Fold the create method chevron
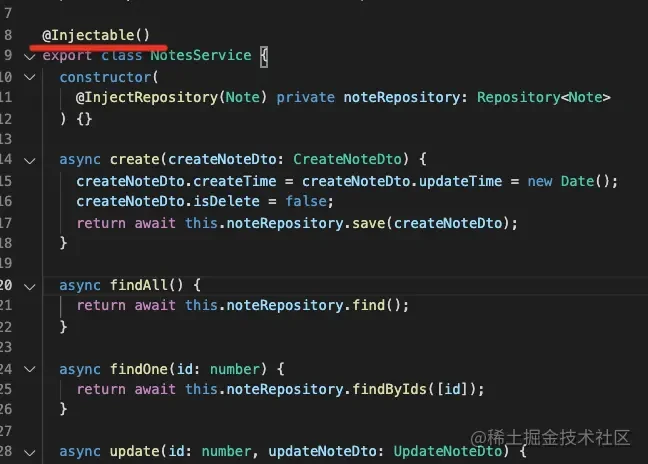 [30, 160]
